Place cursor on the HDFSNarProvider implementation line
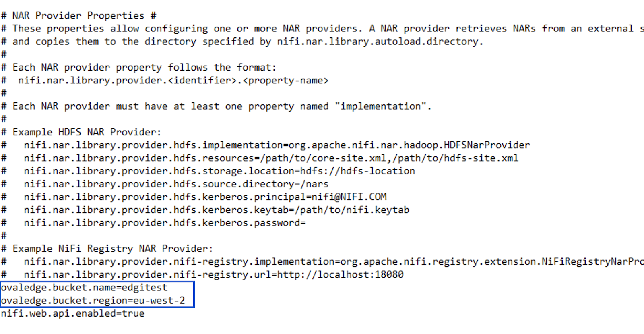 click(277, 145)
